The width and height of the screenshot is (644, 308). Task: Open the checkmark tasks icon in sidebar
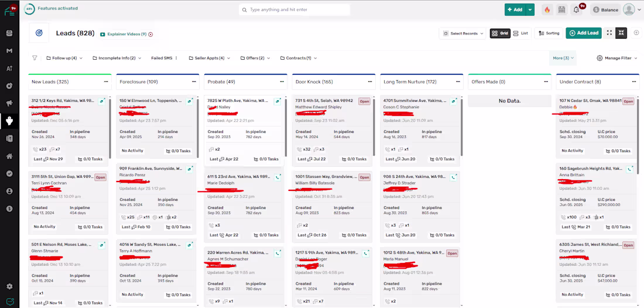(9, 174)
